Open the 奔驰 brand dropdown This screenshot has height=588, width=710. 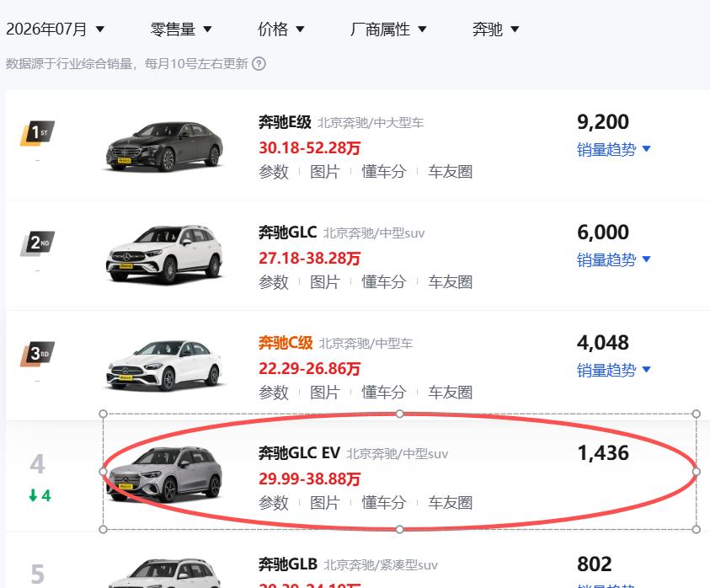tap(495, 29)
